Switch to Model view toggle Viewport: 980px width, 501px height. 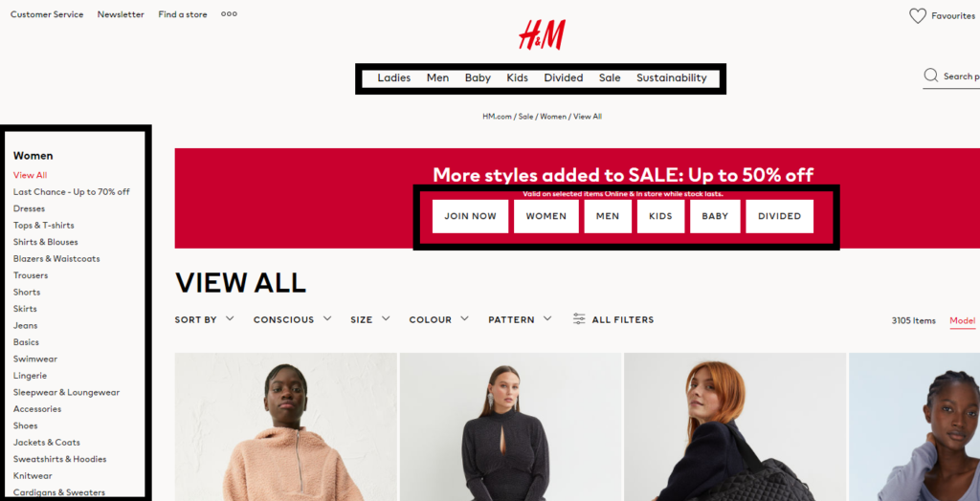(x=962, y=321)
